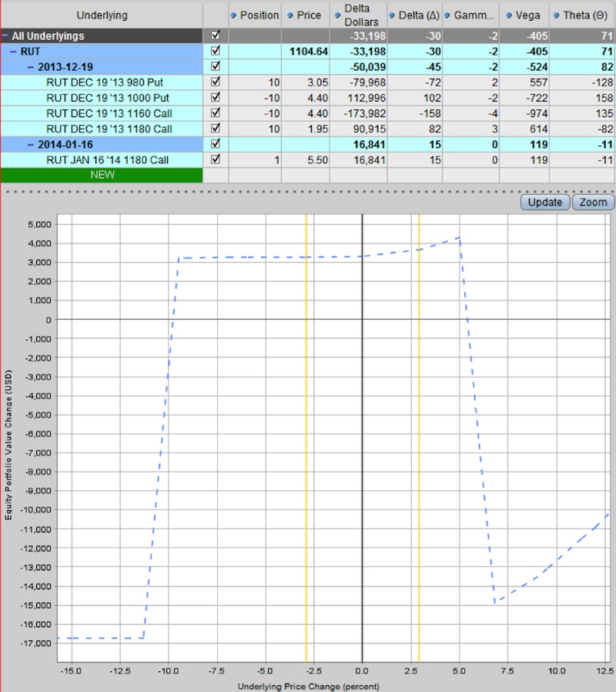The width and height of the screenshot is (616, 692).
Task: Click the Position column header label
Action: click(x=259, y=15)
